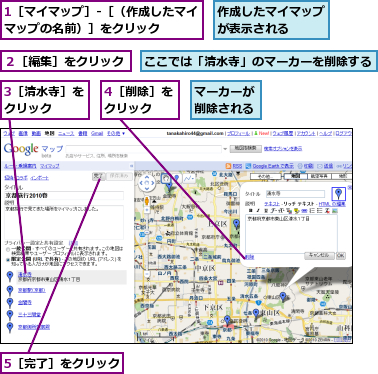Viewport: 378px width, 374px height.
Task: Click the marker icon chooser beside the title field
Action: (x=338, y=194)
